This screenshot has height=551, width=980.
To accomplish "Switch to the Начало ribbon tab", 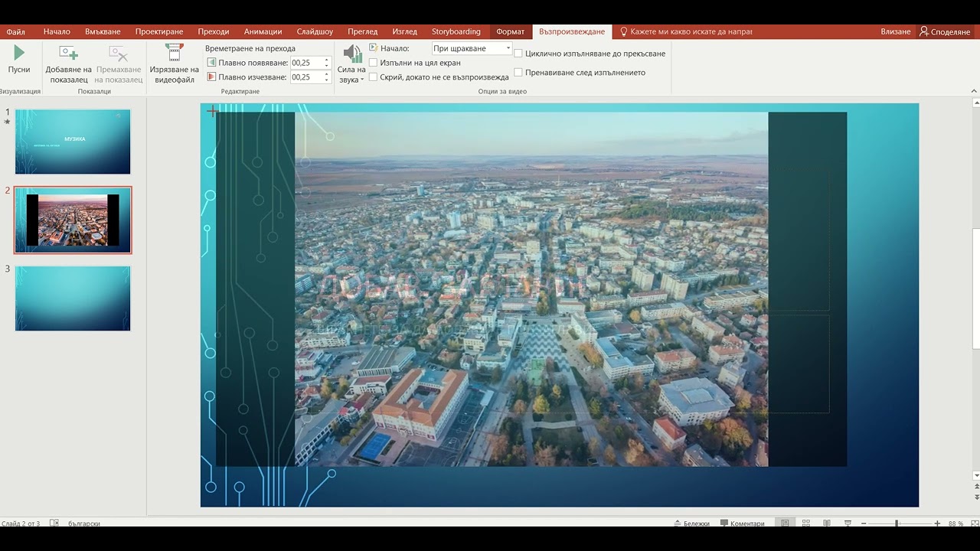I will pyautogui.click(x=57, y=32).
